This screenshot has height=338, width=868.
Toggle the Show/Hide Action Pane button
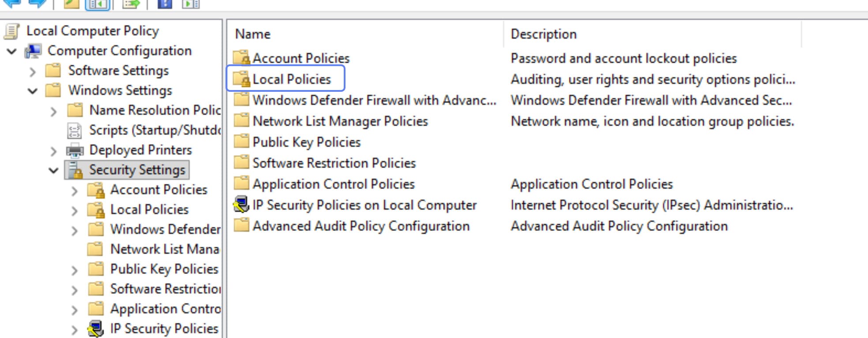click(191, 4)
